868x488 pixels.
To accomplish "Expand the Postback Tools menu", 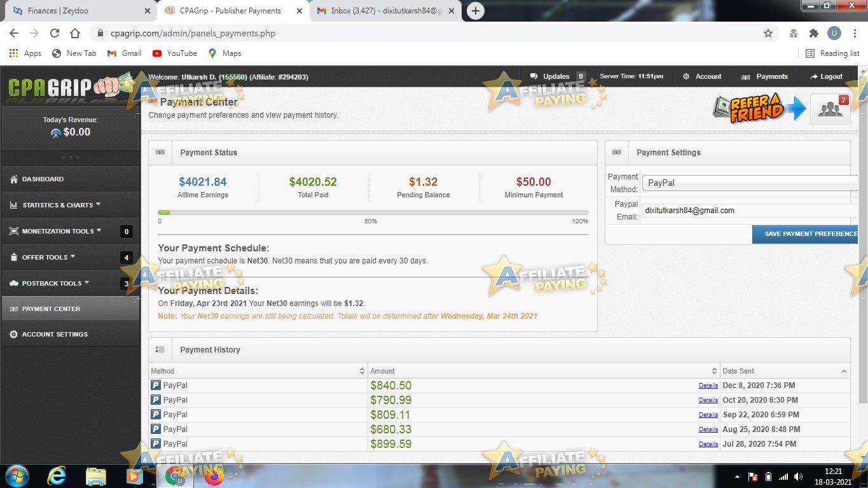I will [51, 282].
